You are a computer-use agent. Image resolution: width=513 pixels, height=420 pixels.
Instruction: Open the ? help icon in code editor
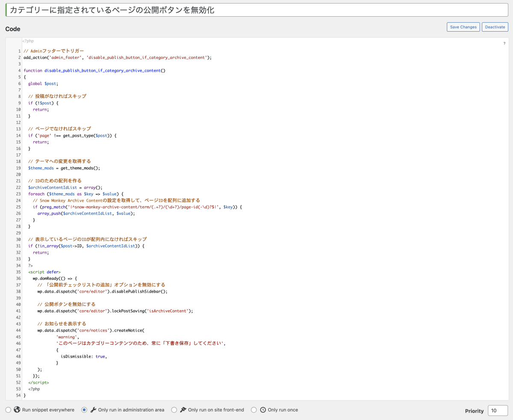pyautogui.click(x=504, y=44)
